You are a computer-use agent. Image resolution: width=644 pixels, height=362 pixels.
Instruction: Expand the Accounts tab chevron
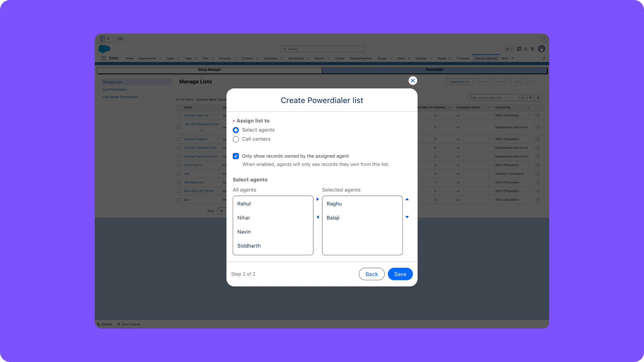click(x=235, y=58)
